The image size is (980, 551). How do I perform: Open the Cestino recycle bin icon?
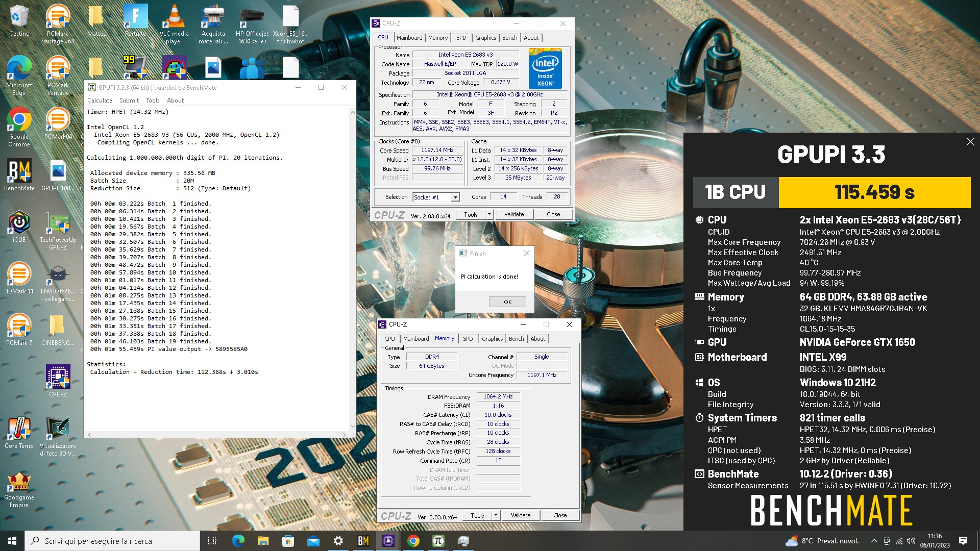19,21
